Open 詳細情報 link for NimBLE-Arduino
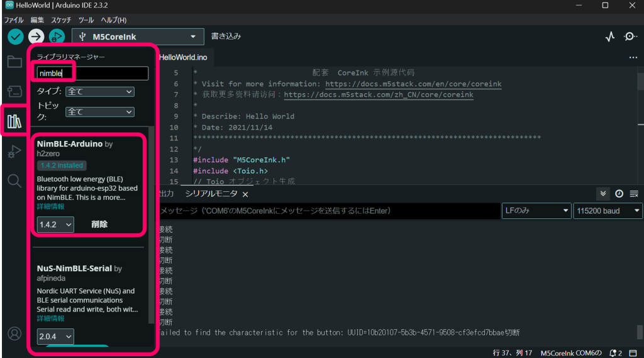The height and width of the screenshot is (358, 644). point(50,206)
